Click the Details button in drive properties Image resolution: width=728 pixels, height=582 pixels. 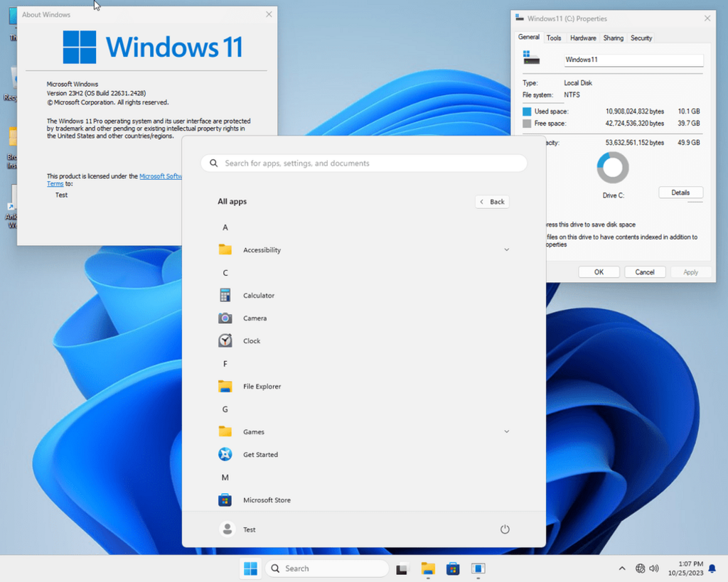click(680, 193)
